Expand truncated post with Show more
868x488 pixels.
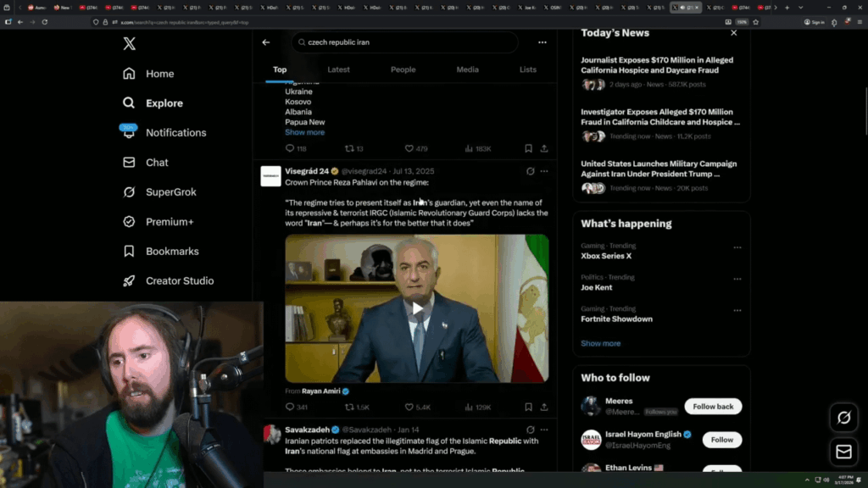click(304, 132)
